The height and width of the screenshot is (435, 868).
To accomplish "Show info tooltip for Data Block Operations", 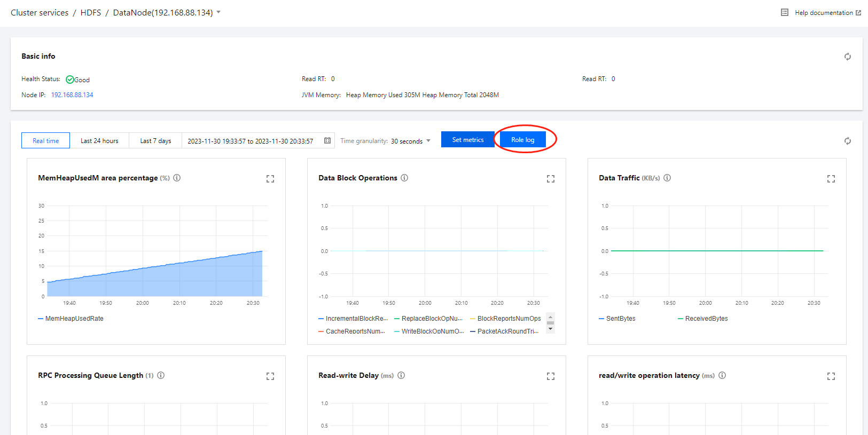I will point(404,178).
